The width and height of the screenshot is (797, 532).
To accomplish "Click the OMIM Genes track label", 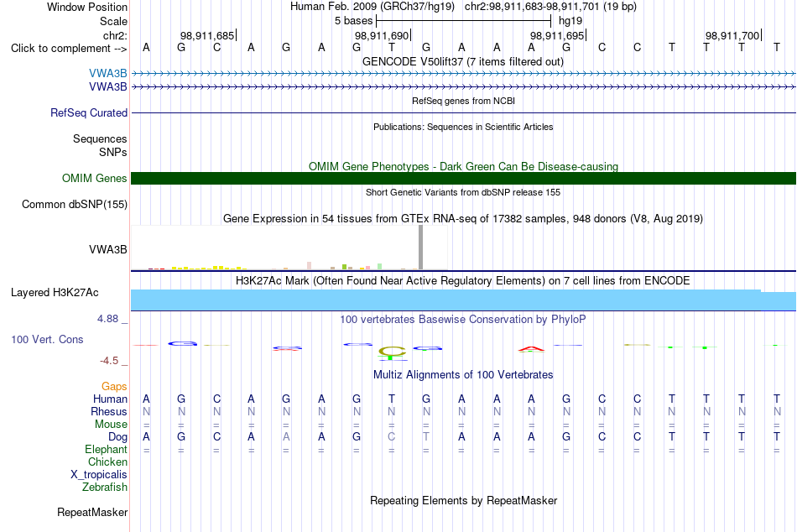I will tap(94, 179).
